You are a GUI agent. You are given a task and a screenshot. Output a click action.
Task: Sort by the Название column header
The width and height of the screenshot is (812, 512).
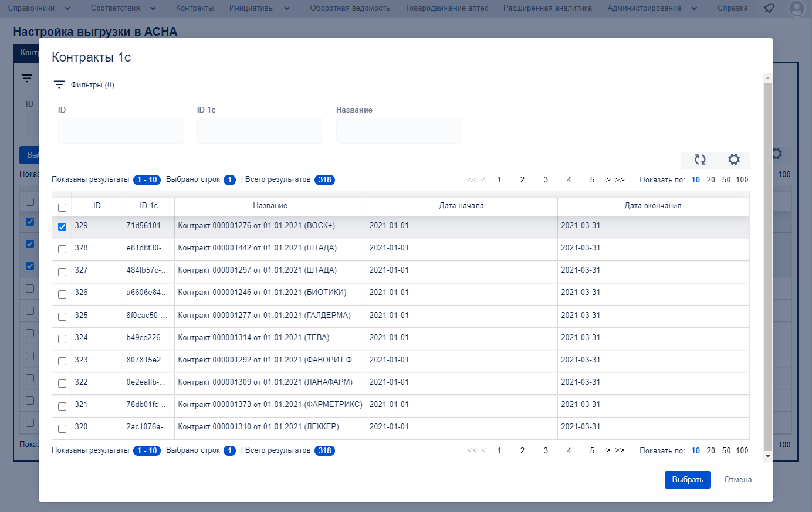(x=270, y=206)
